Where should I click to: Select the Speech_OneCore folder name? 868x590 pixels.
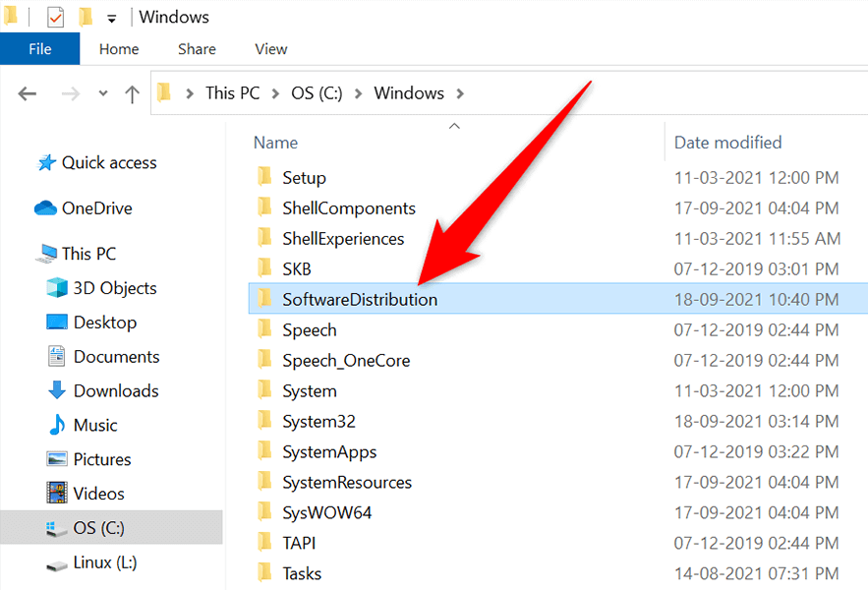click(x=346, y=361)
